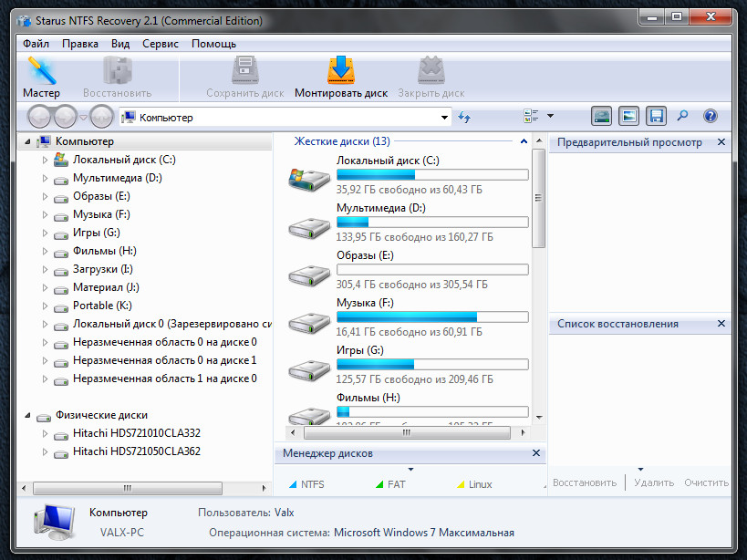Select Музыка (F:) drive icon in list
This screenshot has width=747, height=560.
point(309,322)
